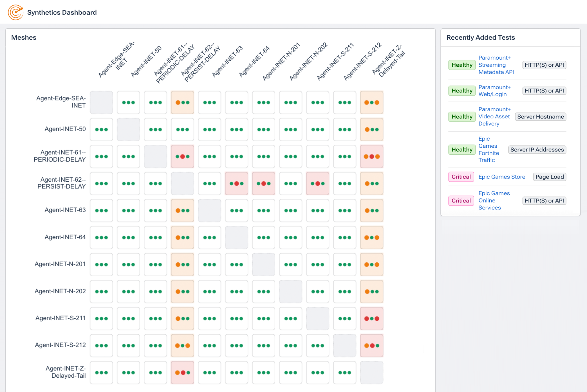
Task: Open Epic Games Online Services test
Action: point(494,200)
